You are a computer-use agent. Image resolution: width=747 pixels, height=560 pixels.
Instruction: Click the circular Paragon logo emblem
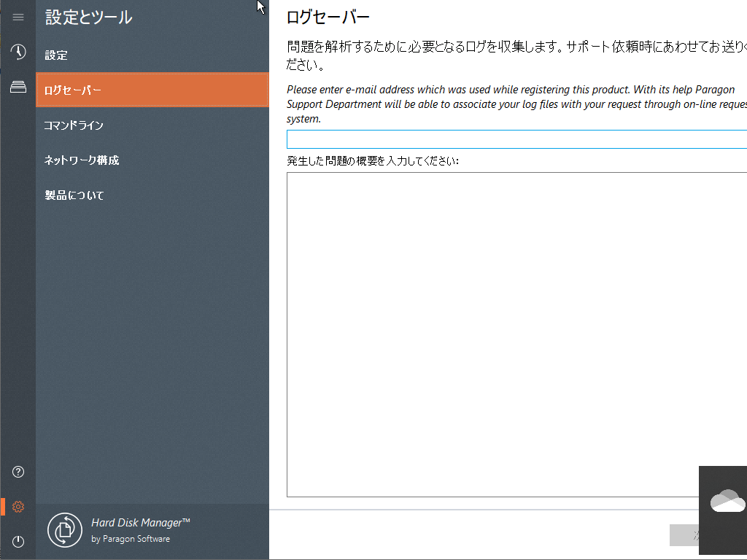(x=64, y=530)
